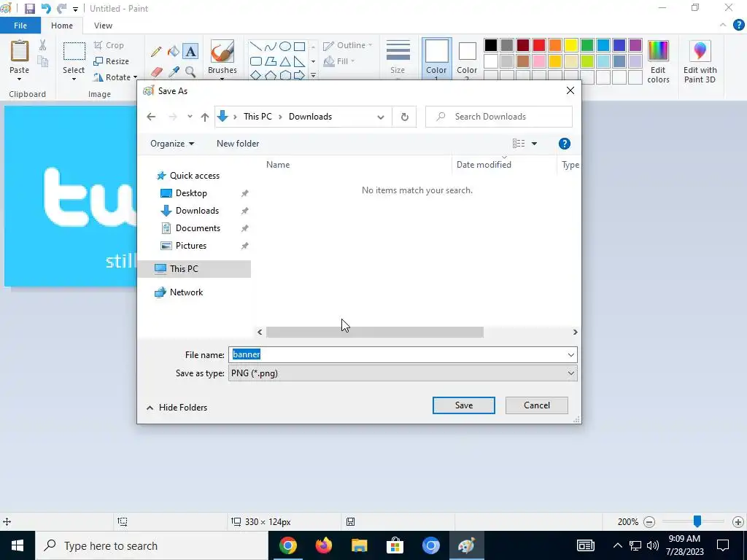Open the File menu
Image resolution: width=747 pixels, height=560 pixels.
click(x=20, y=26)
